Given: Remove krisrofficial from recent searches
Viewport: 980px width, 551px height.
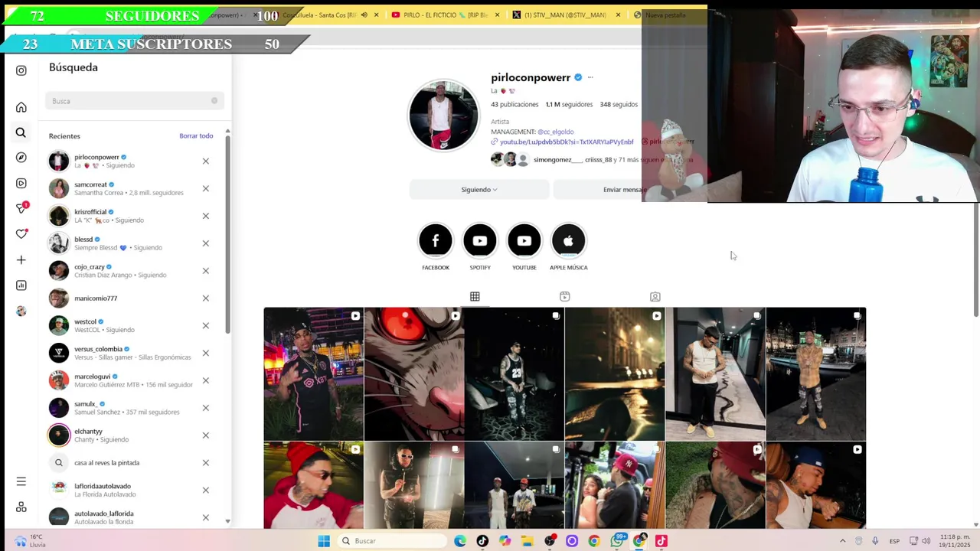Looking at the screenshot, I should [x=206, y=216].
